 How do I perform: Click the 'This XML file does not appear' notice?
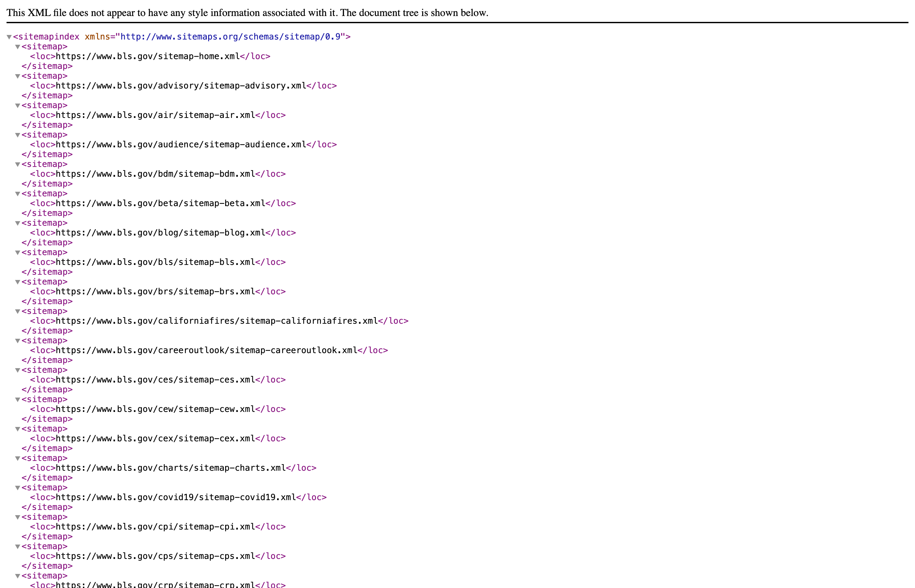(x=247, y=13)
